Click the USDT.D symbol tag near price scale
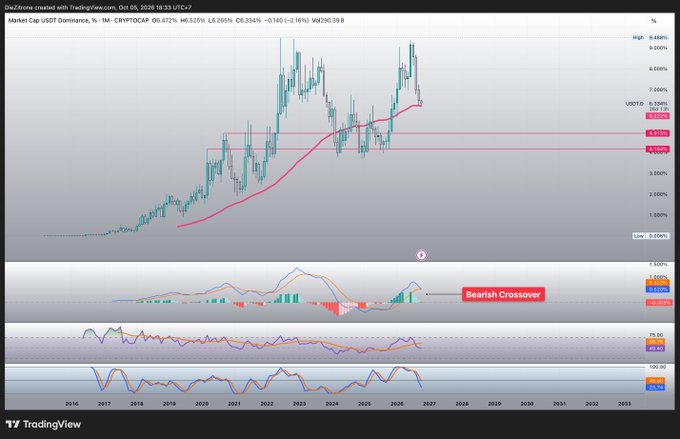Image resolution: width=680 pixels, height=439 pixels. (634, 104)
